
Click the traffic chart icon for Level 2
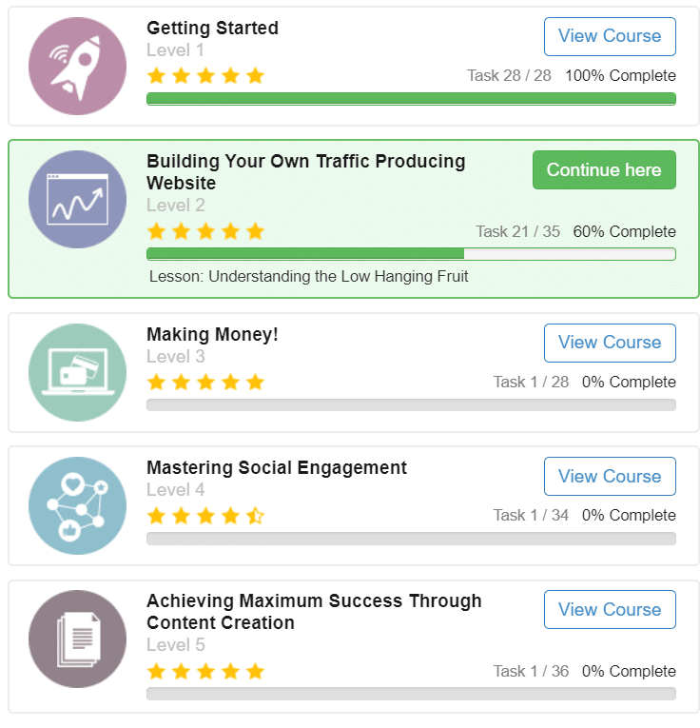coord(77,199)
